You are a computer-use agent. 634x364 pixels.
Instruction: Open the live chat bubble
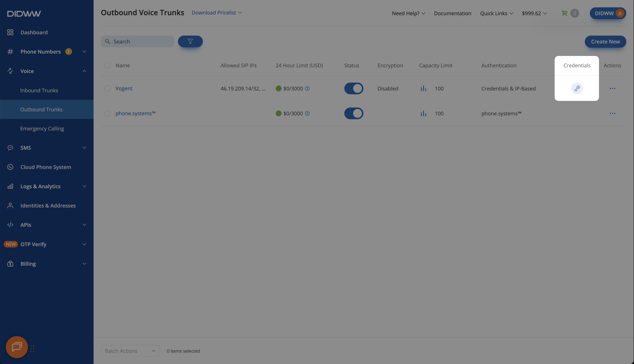point(17,347)
